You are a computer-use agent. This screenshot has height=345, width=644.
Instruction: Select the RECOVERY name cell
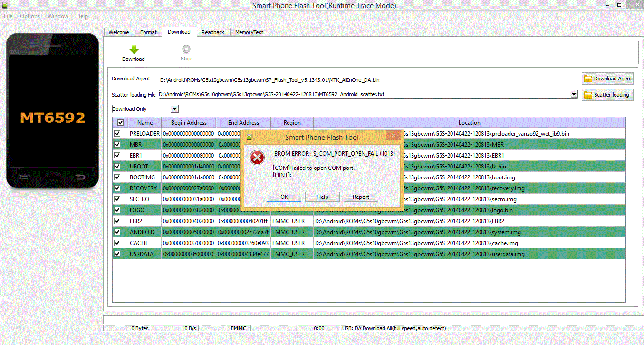coord(145,188)
